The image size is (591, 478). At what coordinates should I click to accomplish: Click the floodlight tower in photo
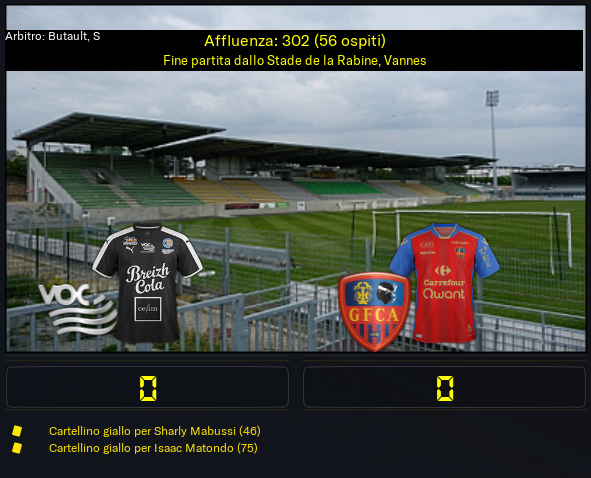(493, 141)
